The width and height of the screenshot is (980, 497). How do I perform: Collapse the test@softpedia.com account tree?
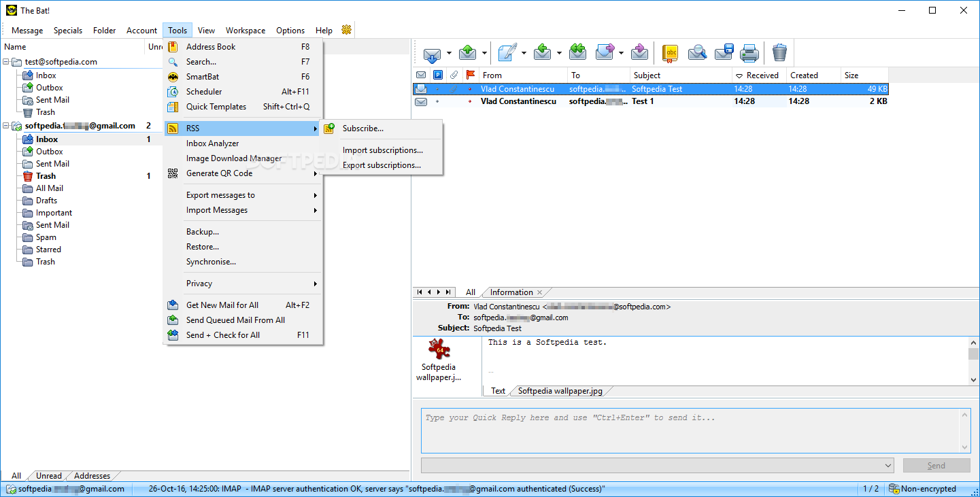(6, 62)
